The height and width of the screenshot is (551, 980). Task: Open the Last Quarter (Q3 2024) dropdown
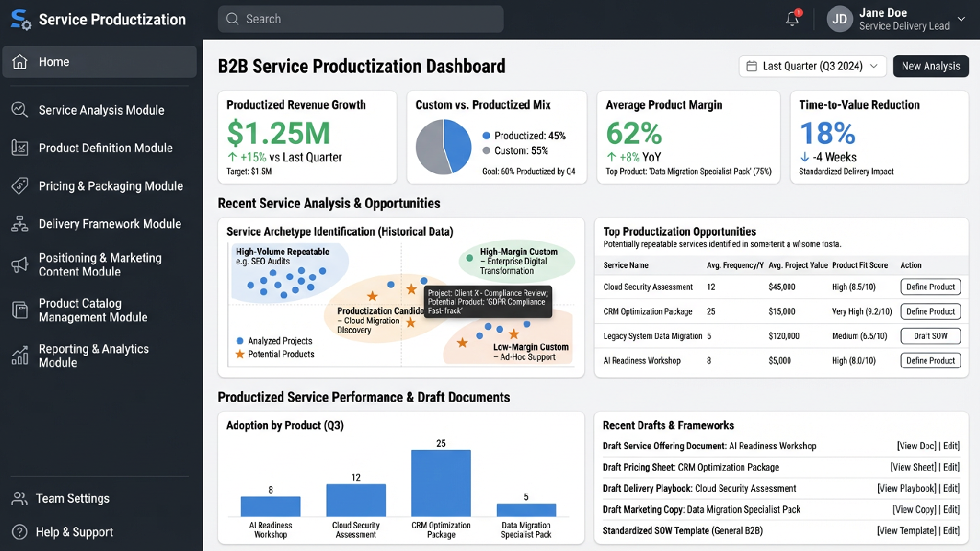point(812,66)
